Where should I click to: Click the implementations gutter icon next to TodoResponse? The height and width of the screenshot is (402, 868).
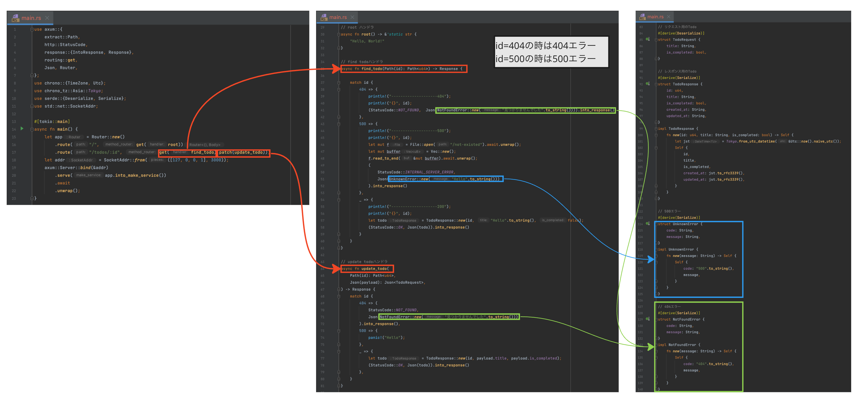click(647, 84)
